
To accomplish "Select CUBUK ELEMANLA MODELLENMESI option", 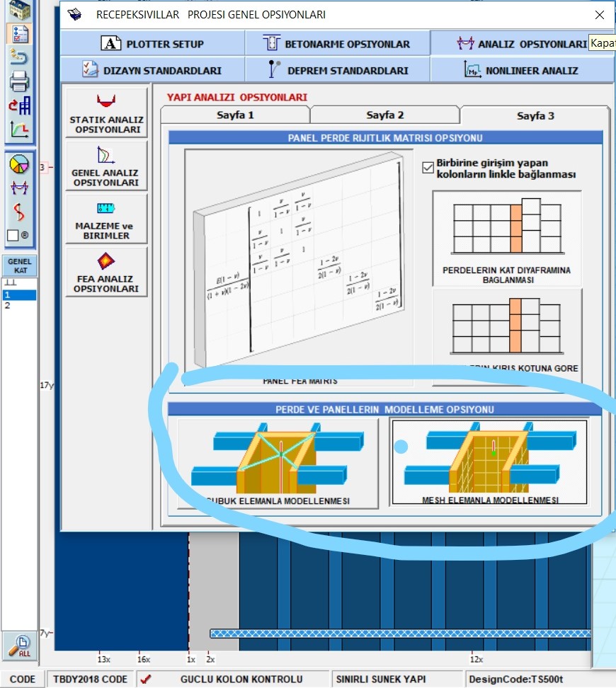I will tap(278, 461).
